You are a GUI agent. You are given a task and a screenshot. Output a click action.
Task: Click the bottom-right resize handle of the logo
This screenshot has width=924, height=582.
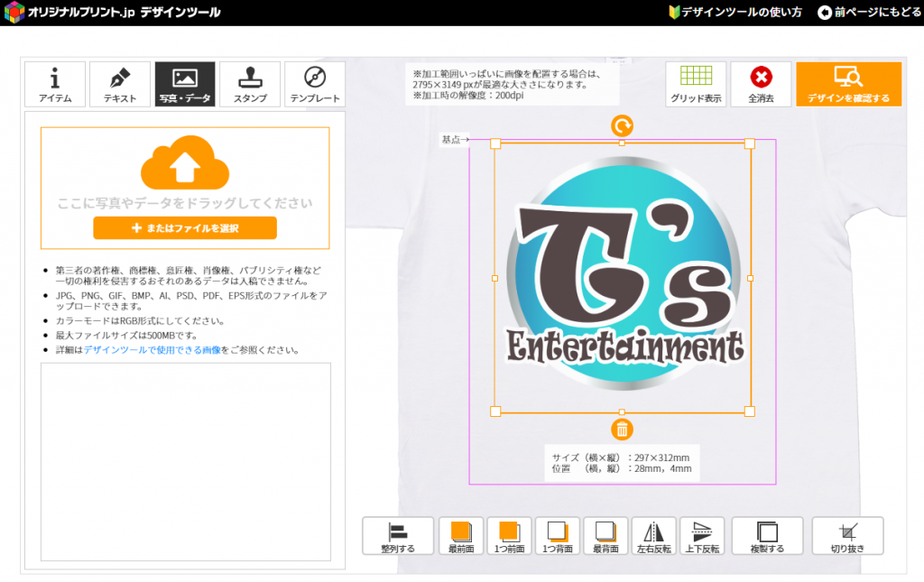[750, 411]
